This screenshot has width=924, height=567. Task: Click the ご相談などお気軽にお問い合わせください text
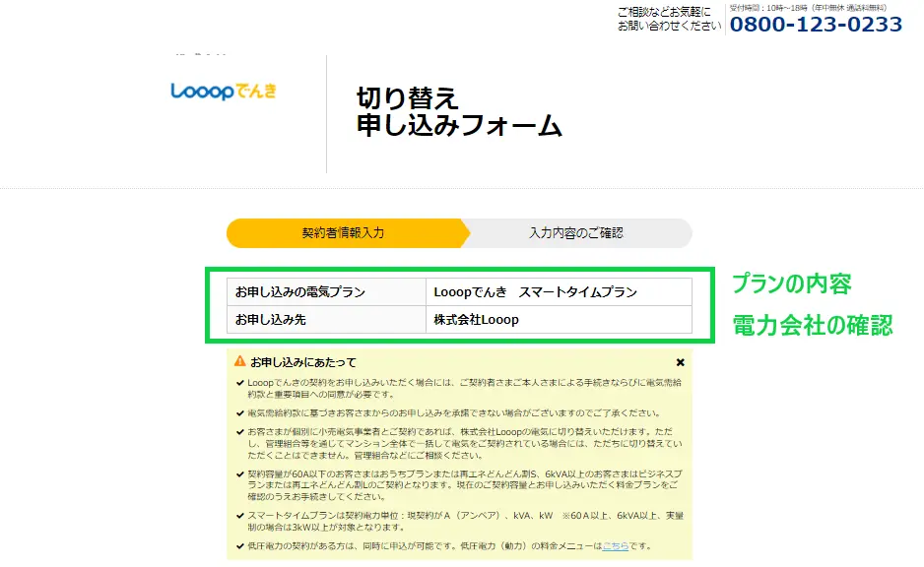tap(669, 19)
